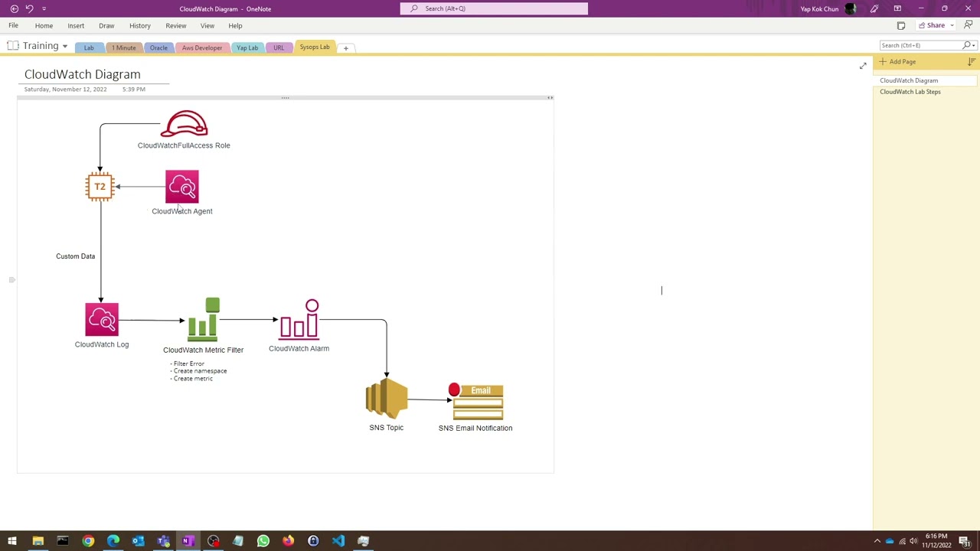Click the page date Saturday, November 12, 2022

click(x=66, y=90)
